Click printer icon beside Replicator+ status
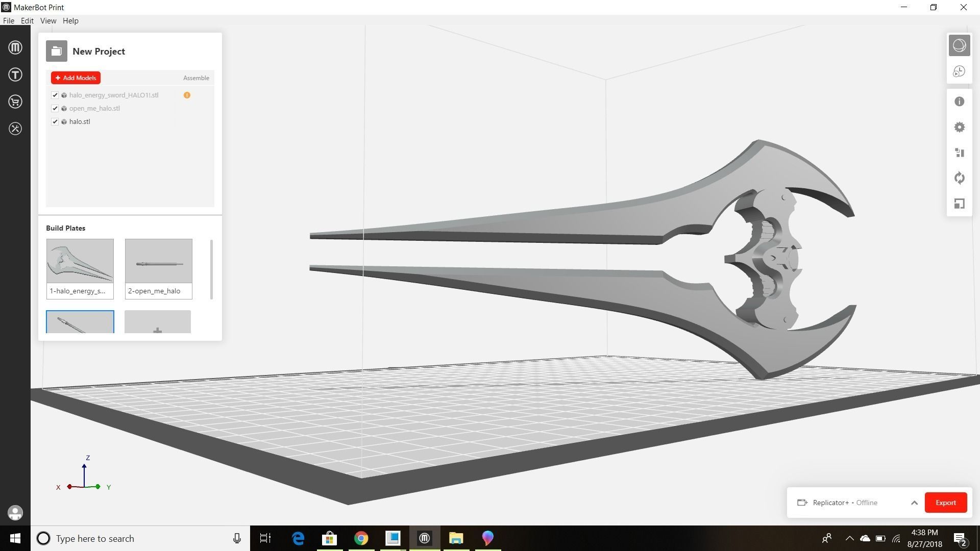Image resolution: width=980 pixels, height=551 pixels. tap(802, 503)
